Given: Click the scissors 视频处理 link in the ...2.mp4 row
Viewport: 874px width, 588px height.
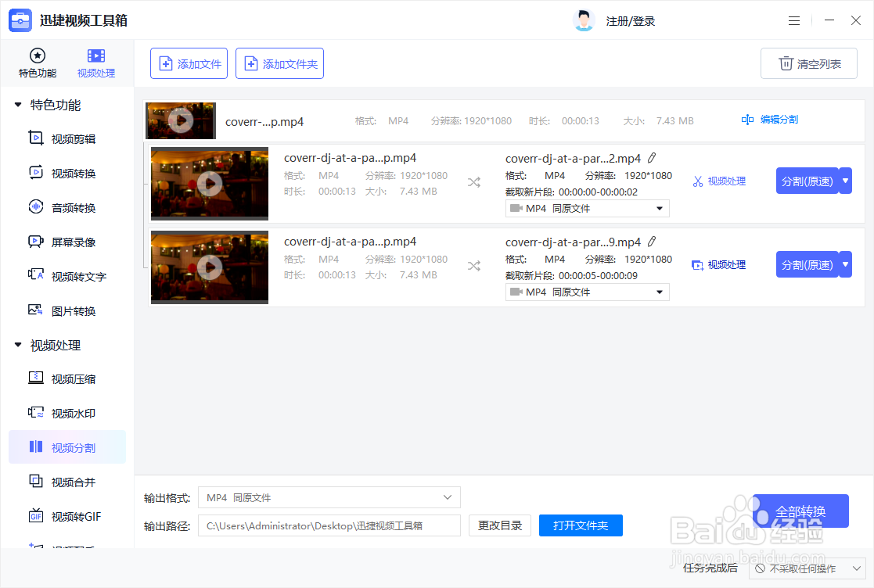Looking at the screenshot, I should [x=719, y=181].
